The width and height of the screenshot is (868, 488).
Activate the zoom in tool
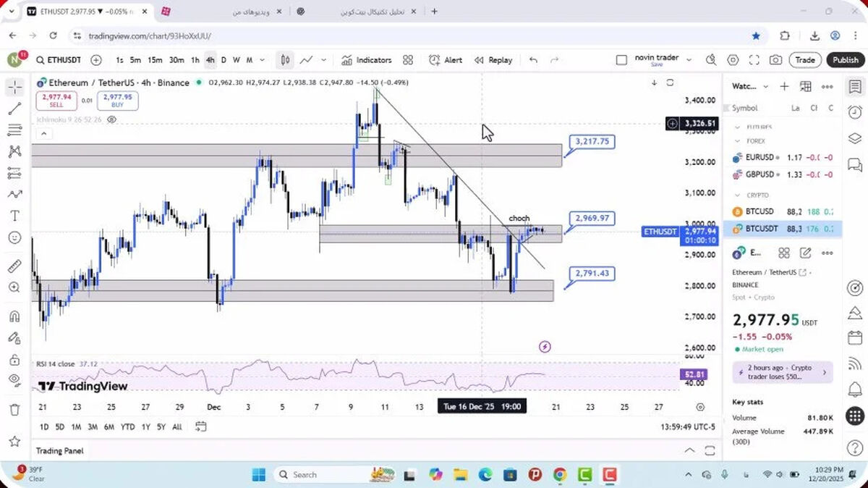(14, 287)
